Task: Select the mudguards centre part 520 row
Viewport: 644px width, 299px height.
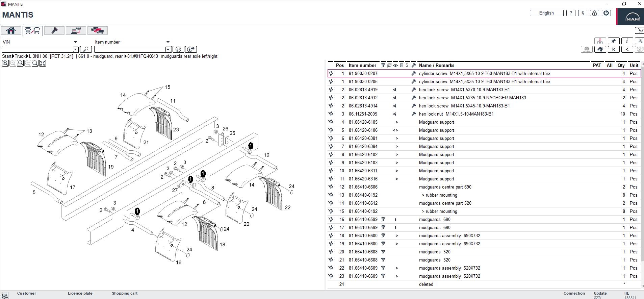Action: (484, 203)
